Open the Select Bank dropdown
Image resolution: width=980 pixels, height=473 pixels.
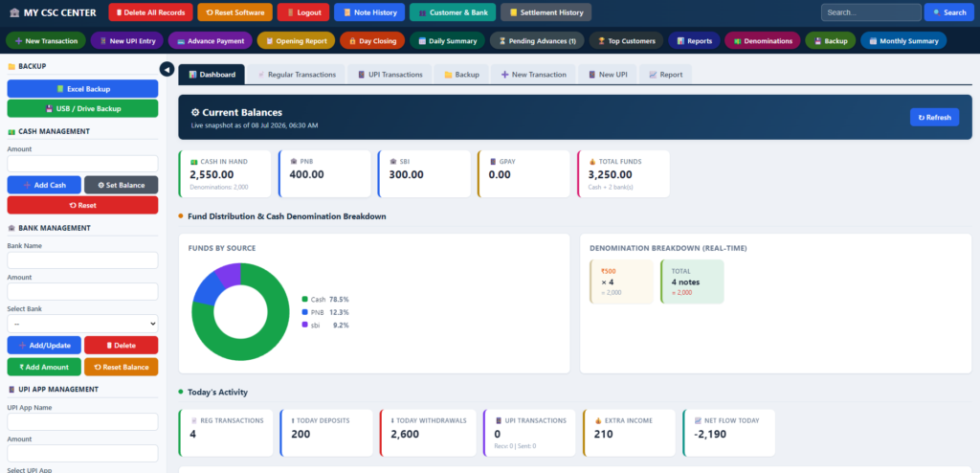click(82, 324)
